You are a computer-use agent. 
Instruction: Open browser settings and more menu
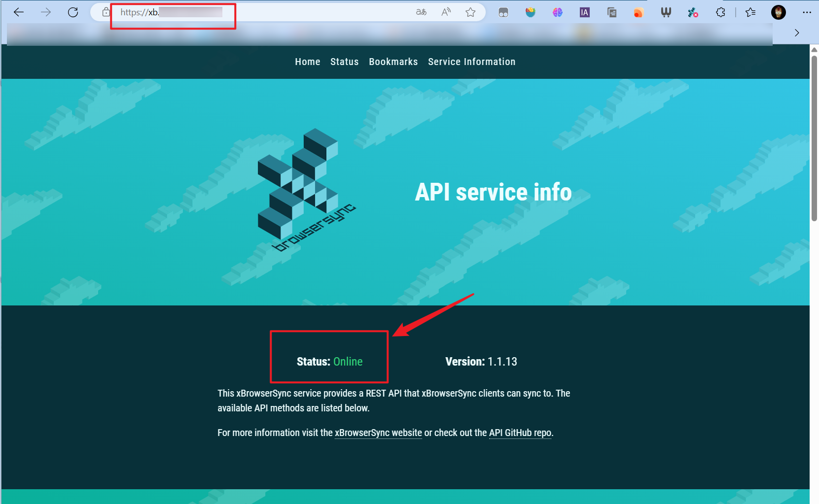tap(807, 13)
